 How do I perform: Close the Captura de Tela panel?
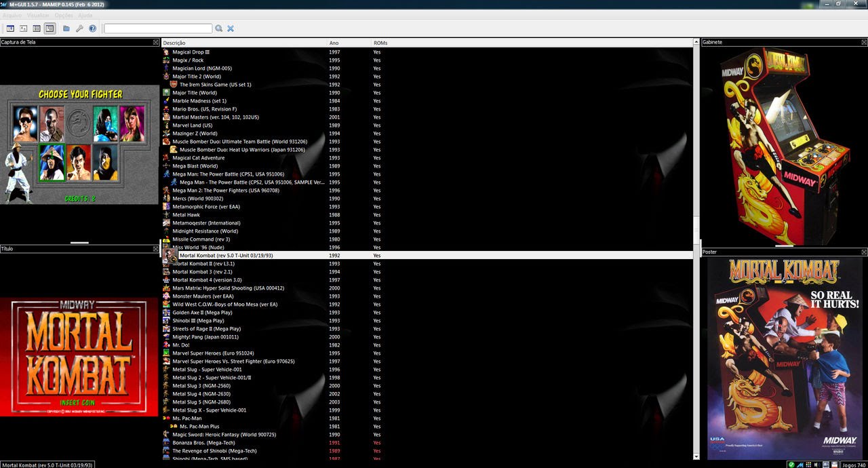pos(156,42)
